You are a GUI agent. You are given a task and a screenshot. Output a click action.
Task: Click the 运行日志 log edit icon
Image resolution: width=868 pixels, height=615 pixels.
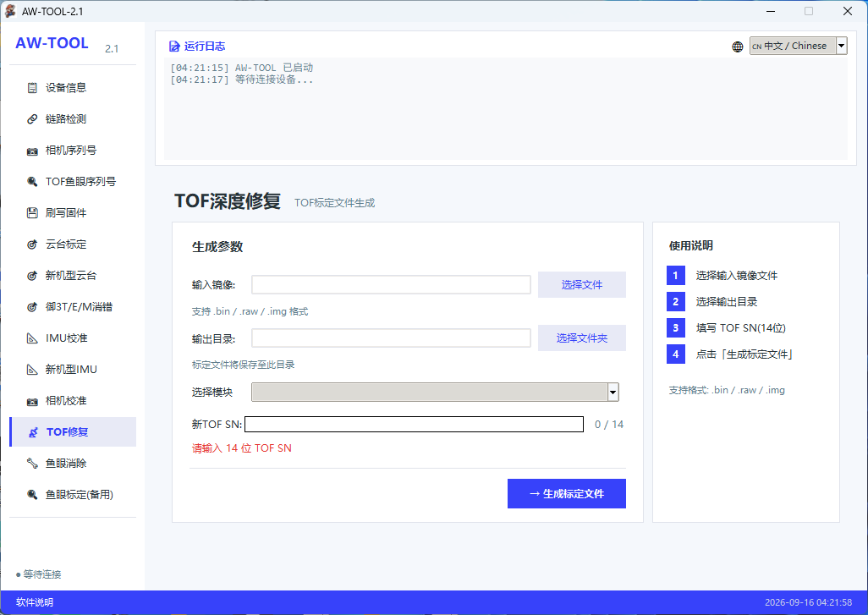(x=174, y=47)
